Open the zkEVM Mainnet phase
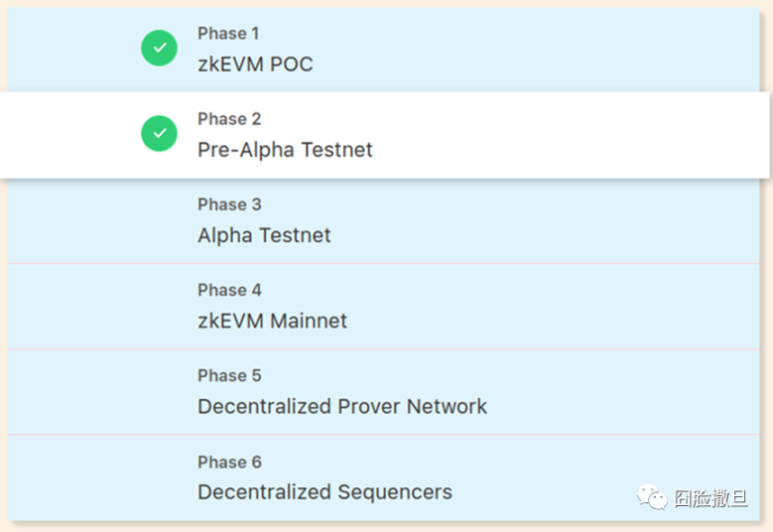This screenshot has height=532, width=773. [x=272, y=321]
